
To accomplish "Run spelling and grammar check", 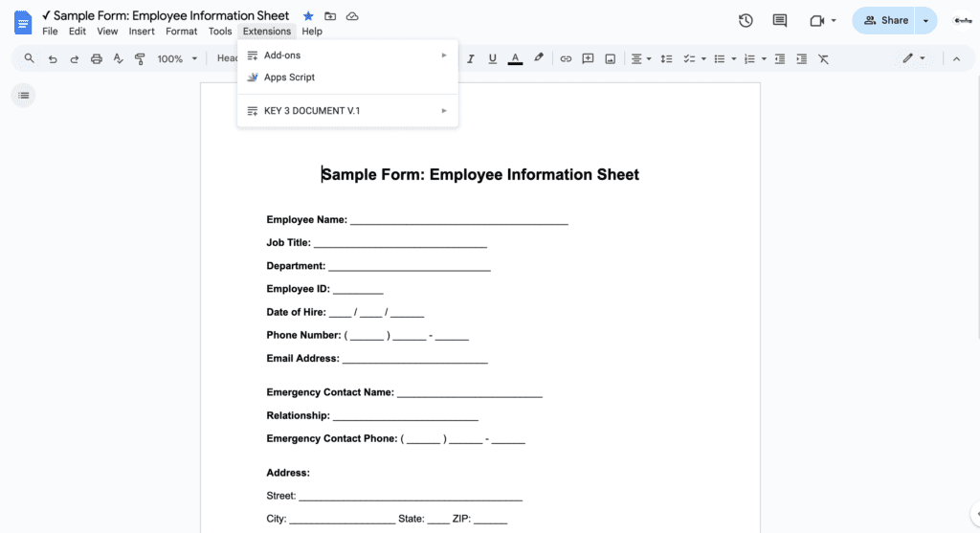I will 118,58.
